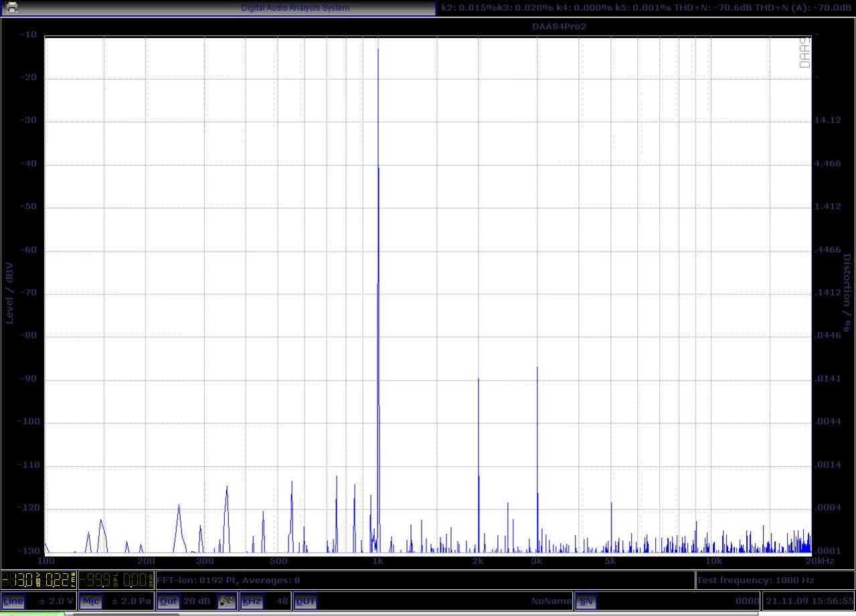Click the '20kHz' frequency axis label

820,561
